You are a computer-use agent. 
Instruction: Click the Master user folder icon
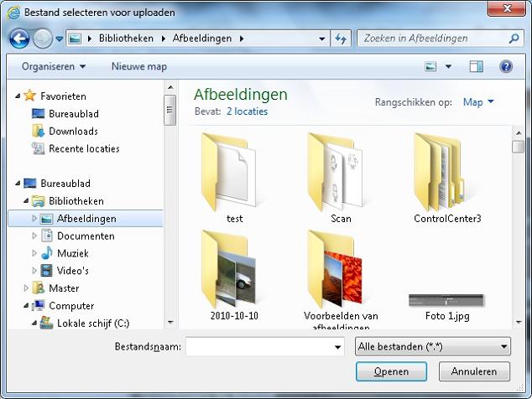(x=38, y=288)
